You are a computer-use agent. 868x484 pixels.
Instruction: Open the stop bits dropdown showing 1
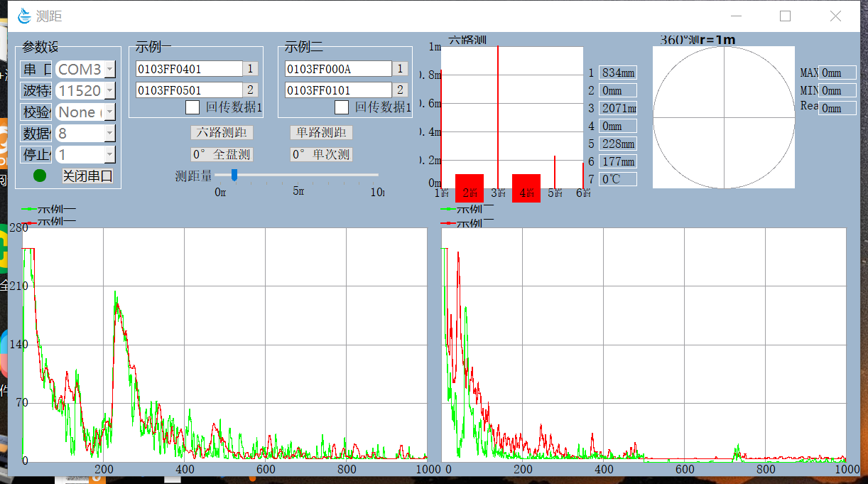[x=109, y=155]
